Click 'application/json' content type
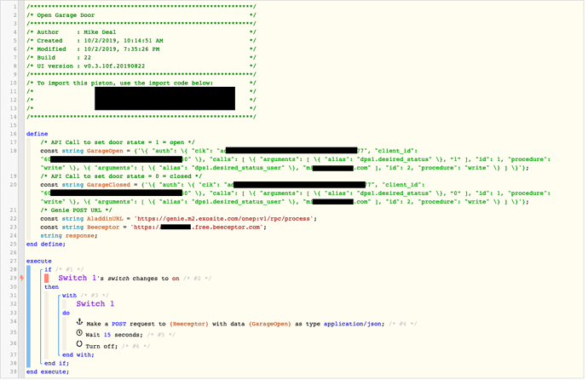Viewport: 588px width, 380px height. [x=353, y=324]
